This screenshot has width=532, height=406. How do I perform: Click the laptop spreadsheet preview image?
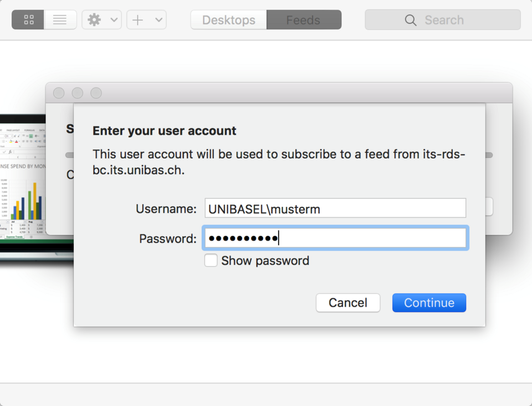pos(33,183)
